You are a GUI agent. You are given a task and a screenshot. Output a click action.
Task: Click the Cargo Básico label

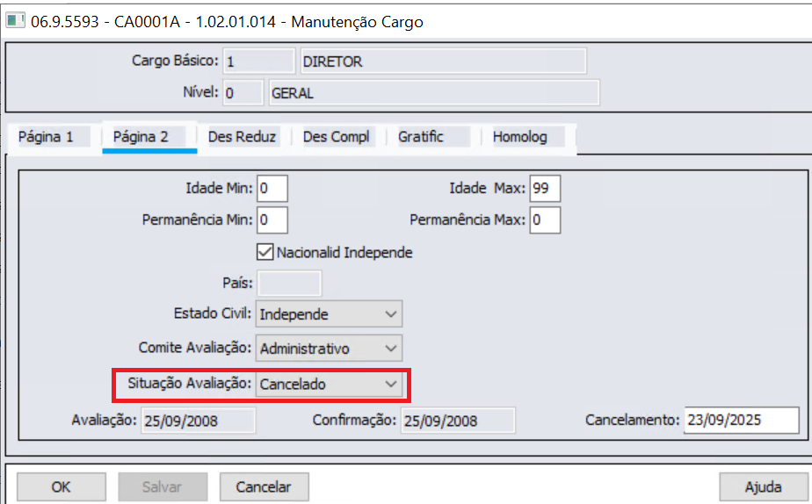[175, 61]
